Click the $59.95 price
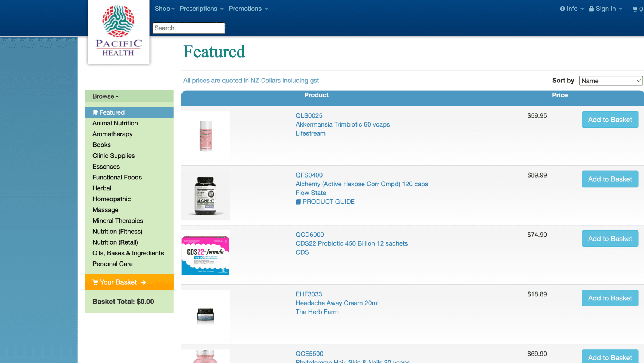 pyautogui.click(x=537, y=116)
